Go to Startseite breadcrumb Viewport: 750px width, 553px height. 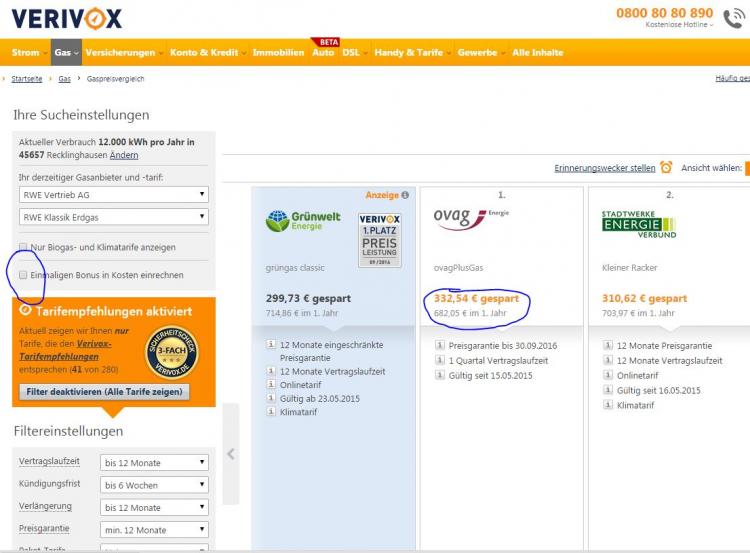(x=27, y=78)
